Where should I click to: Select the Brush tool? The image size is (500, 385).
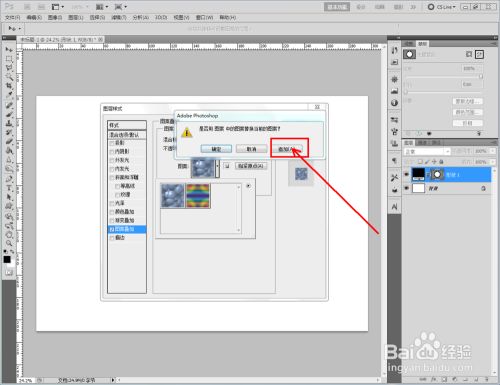pos(9,114)
